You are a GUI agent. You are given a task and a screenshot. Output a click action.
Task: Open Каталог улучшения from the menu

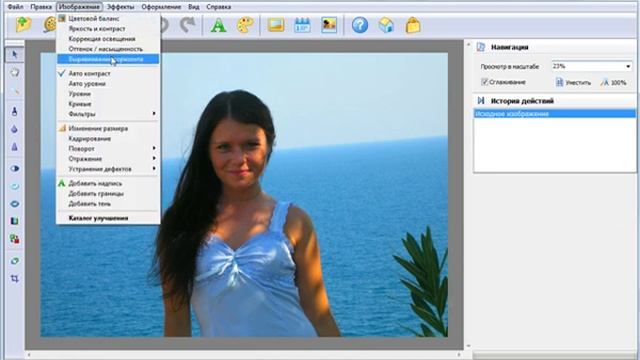[x=108, y=218]
